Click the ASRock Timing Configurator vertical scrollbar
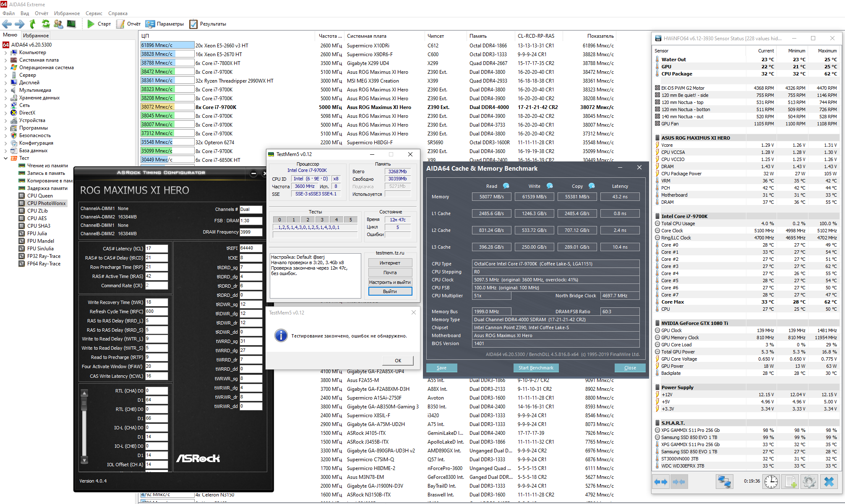This screenshot has width=845, height=504. pos(84,426)
